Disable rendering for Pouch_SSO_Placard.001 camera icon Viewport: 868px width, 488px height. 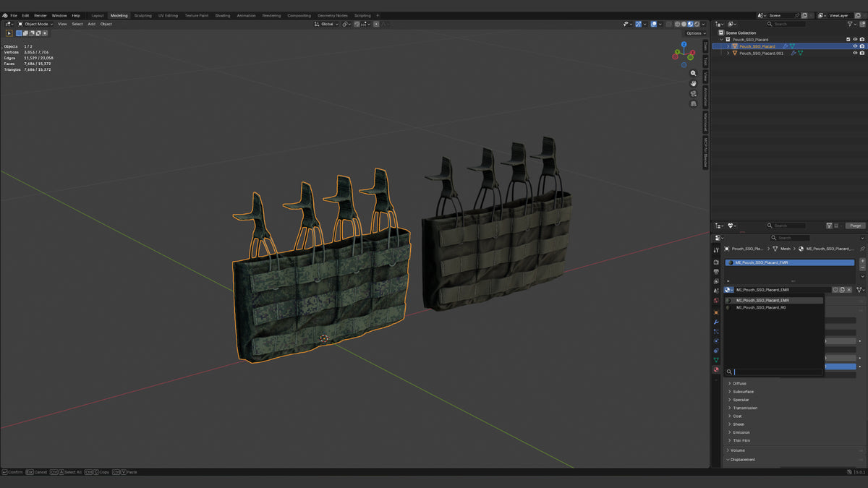coord(862,53)
